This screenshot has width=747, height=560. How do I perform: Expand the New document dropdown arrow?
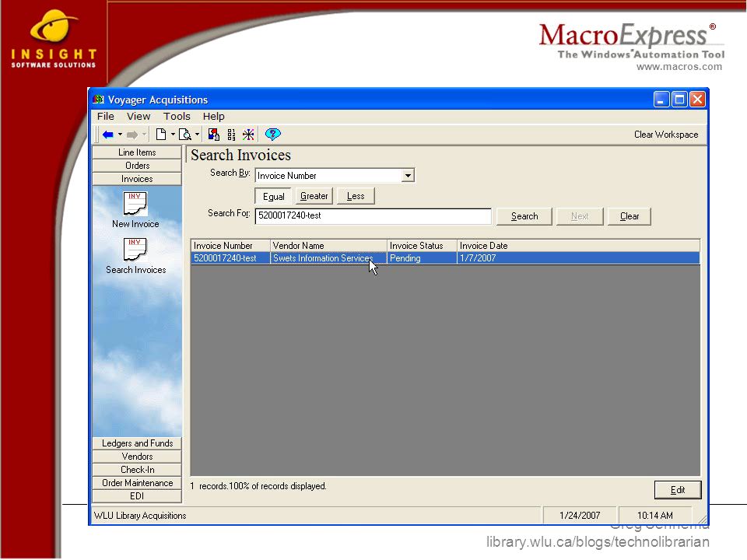(x=173, y=135)
